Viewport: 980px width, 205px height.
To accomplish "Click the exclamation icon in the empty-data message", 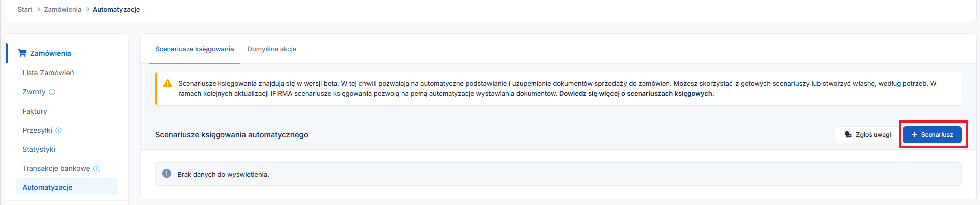I will point(167,174).
